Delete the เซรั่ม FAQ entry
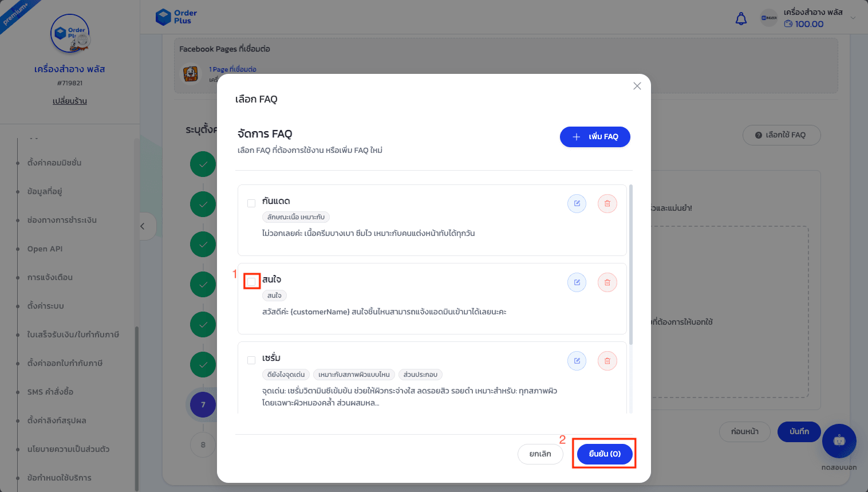This screenshot has width=868, height=492. (607, 361)
